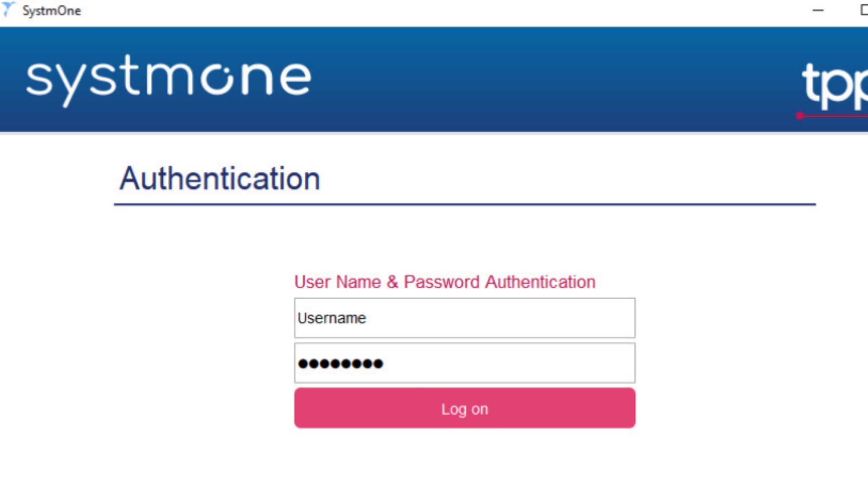Click the Authentication heading
Image resolution: width=868 pixels, height=488 pixels.
(220, 178)
